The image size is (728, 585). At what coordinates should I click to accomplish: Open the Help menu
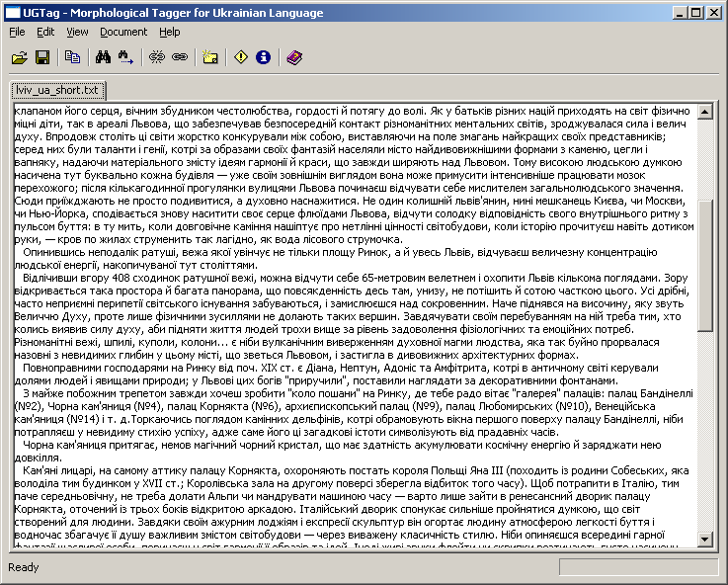170,32
